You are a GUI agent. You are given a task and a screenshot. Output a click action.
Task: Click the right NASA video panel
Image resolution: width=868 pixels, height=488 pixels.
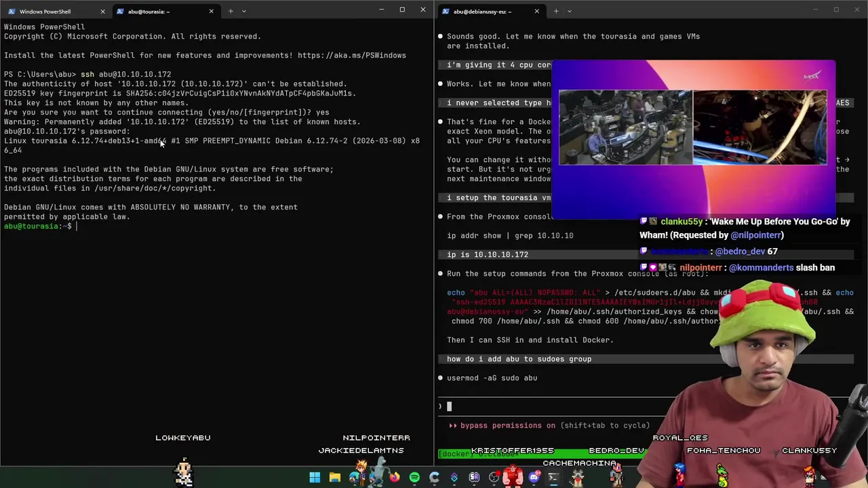click(x=759, y=127)
